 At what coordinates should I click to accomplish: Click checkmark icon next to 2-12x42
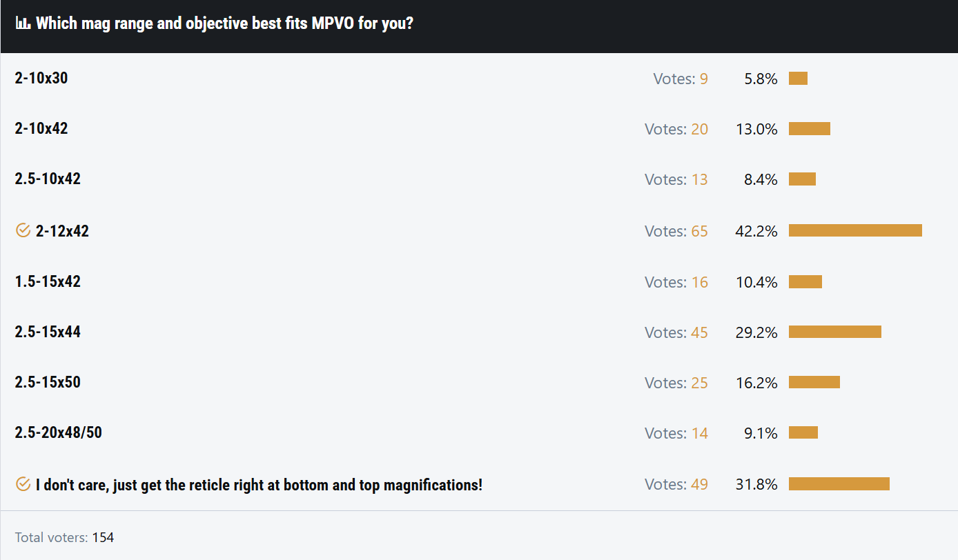tap(23, 230)
